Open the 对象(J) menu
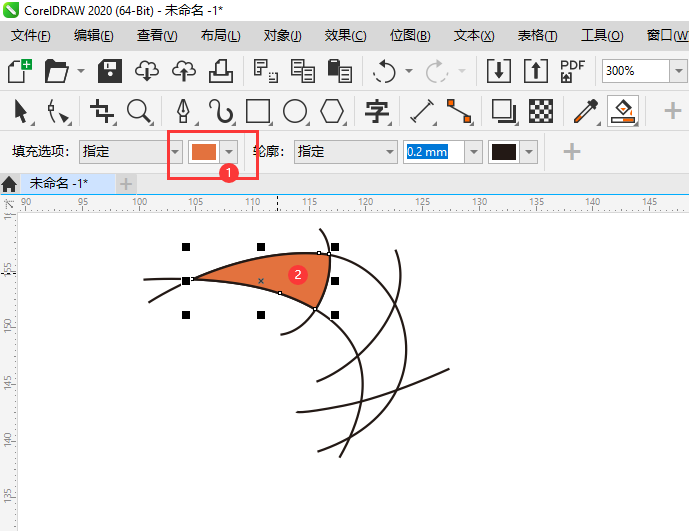 pos(283,35)
